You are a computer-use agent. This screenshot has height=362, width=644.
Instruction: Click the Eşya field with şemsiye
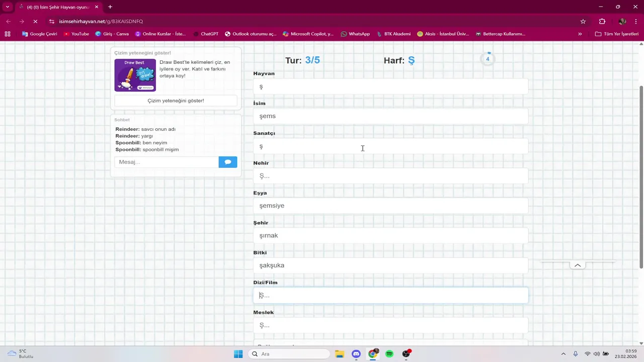click(x=390, y=206)
